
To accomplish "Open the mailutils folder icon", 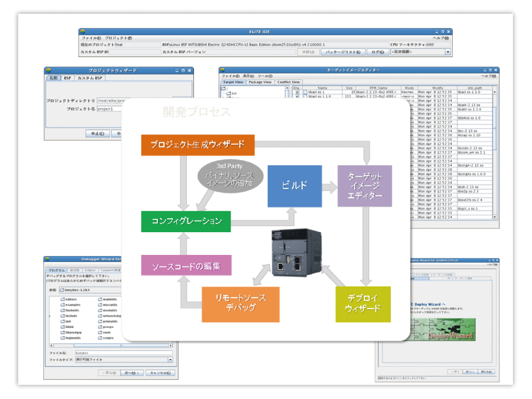I will [x=100, y=299].
